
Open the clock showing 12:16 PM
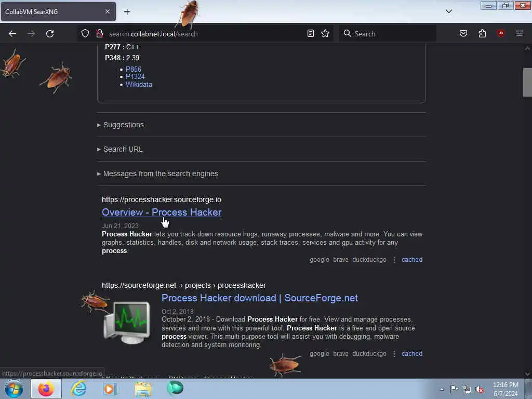click(x=506, y=389)
